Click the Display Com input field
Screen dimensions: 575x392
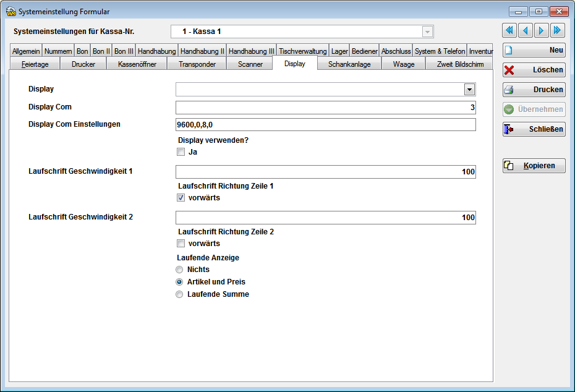[x=326, y=108]
